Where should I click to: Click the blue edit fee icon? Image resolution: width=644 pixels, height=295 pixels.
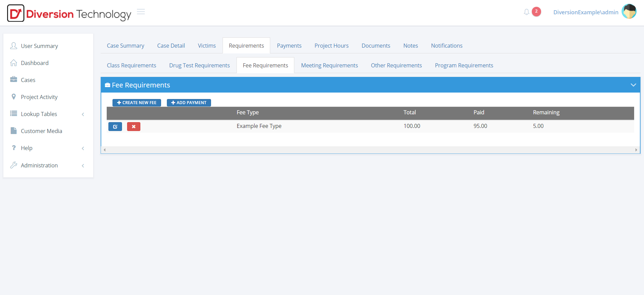115,127
